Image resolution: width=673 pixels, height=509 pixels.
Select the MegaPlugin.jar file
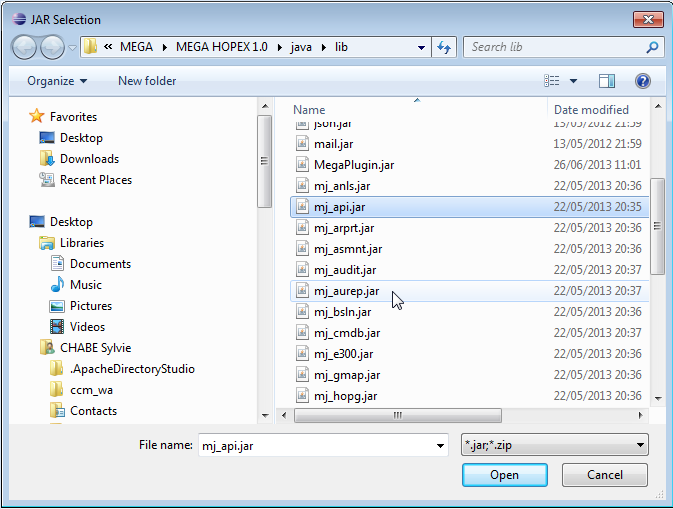coord(353,165)
